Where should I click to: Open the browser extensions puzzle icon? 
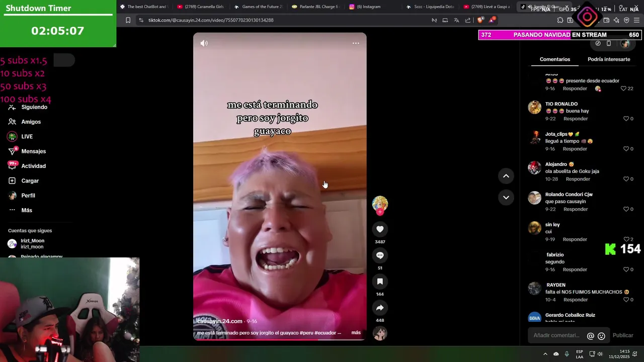coord(560,20)
